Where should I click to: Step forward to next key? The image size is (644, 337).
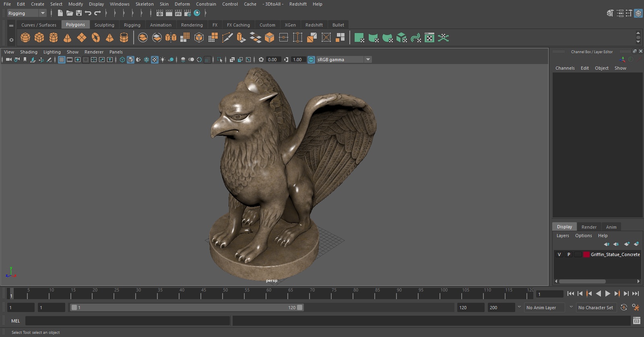pos(617,294)
